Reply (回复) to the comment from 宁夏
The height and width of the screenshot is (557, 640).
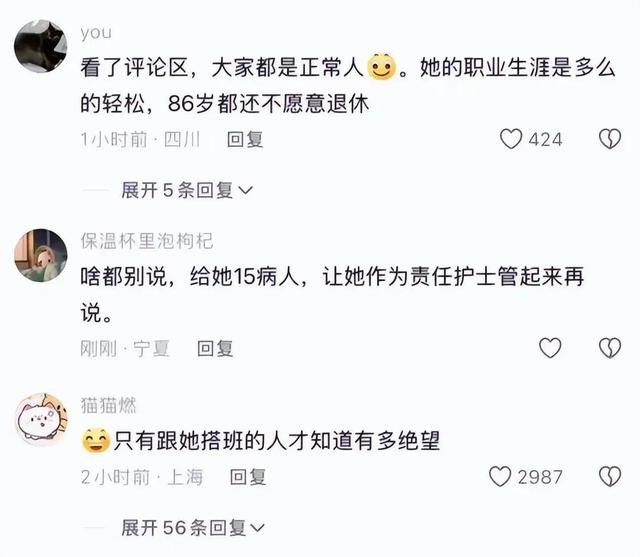[215, 349]
